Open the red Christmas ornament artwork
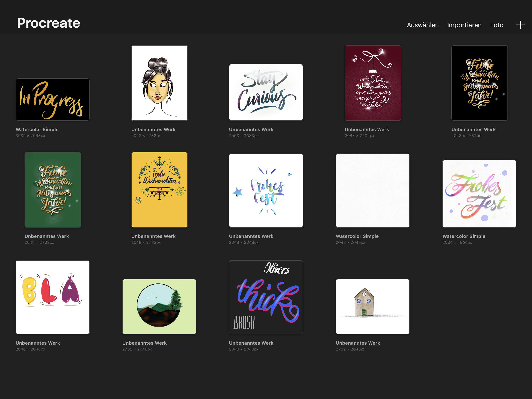The image size is (532, 399). 373,83
